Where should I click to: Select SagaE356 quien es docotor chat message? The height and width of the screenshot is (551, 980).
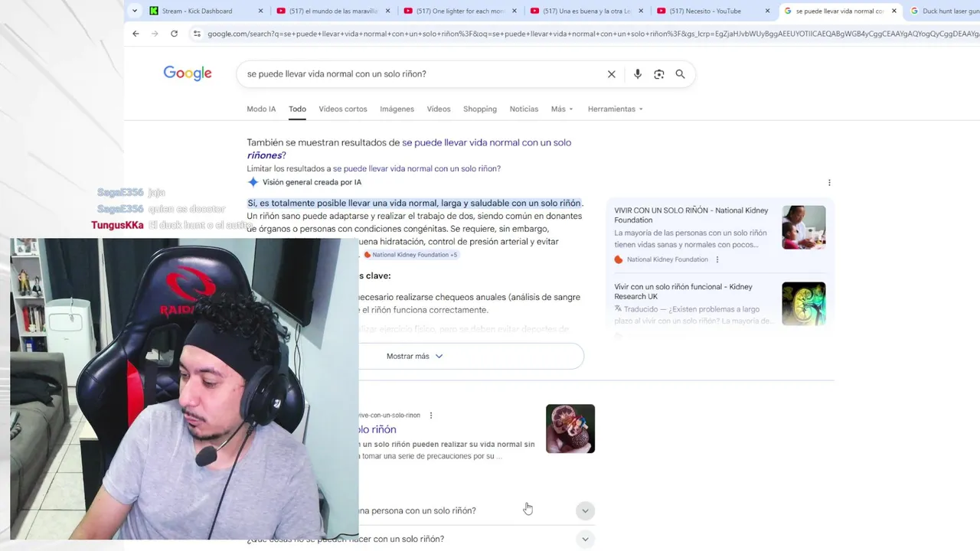[x=161, y=209]
